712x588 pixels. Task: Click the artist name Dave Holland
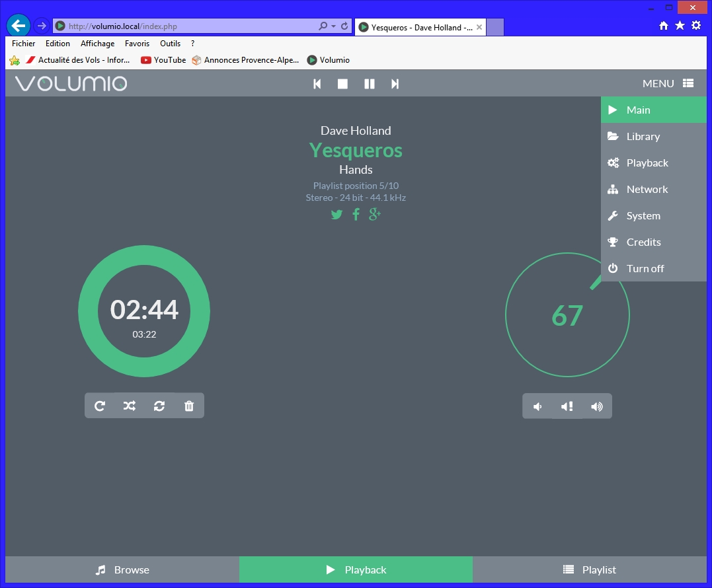[356, 131]
